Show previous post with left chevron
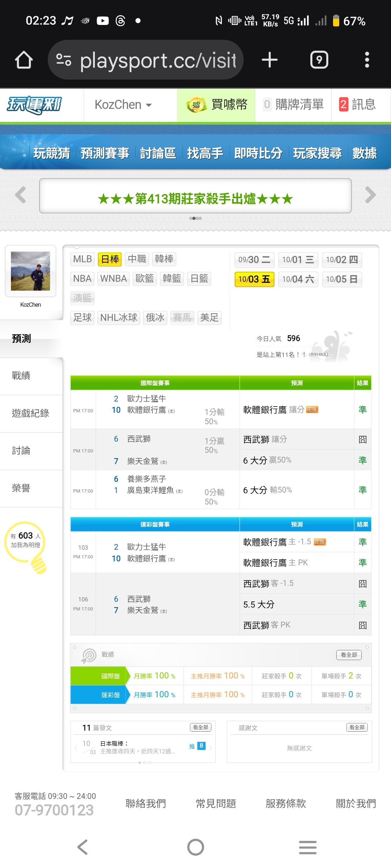 76,748
